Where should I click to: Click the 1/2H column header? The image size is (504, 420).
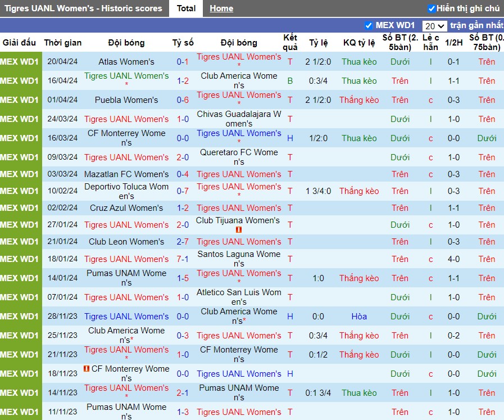pyautogui.click(x=453, y=43)
